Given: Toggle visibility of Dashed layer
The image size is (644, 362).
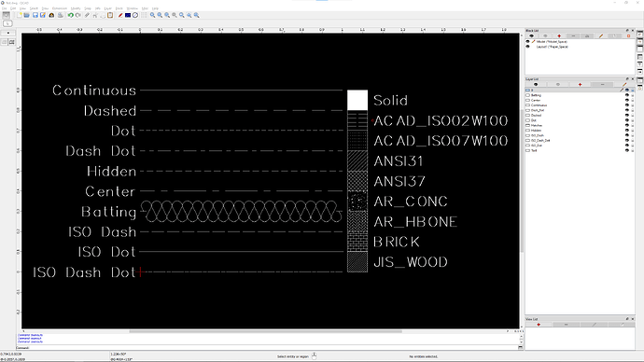Looking at the screenshot, I should [627, 116].
